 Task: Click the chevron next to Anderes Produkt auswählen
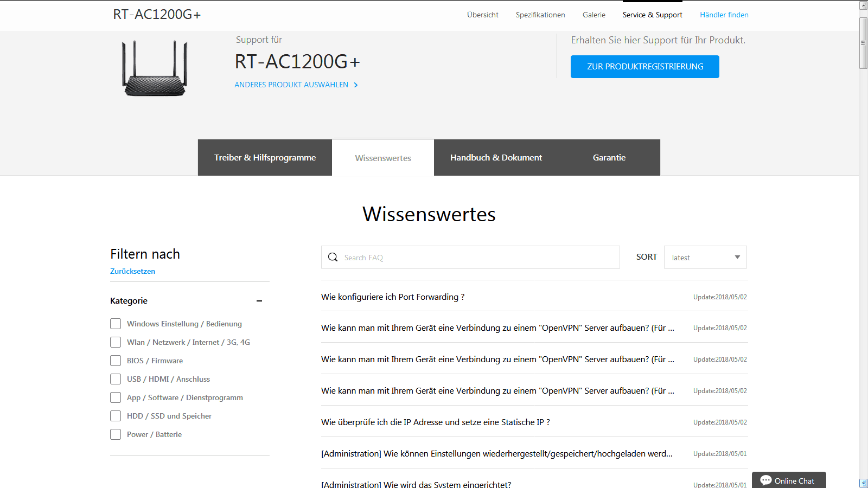pos(356,85)
